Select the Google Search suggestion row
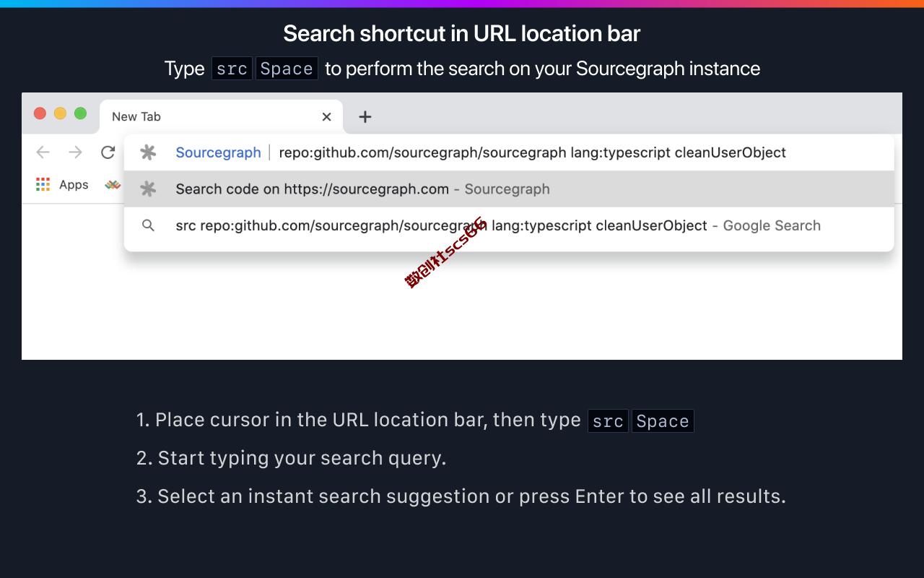The height and width of the screenshot is (578, 924). [509, 225]
